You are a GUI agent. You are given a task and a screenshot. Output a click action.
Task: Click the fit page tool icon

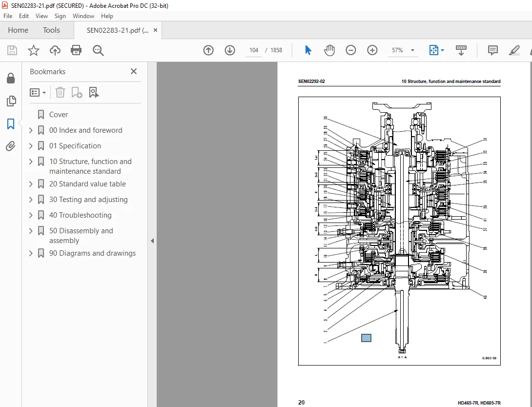tap(434, 50)
